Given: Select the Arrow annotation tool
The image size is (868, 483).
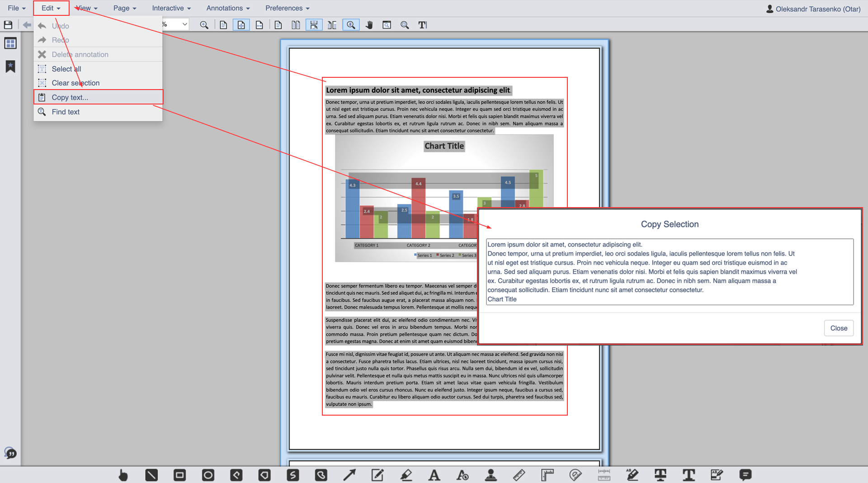Looking at the screenshot, I should click(x=349, y=475).
